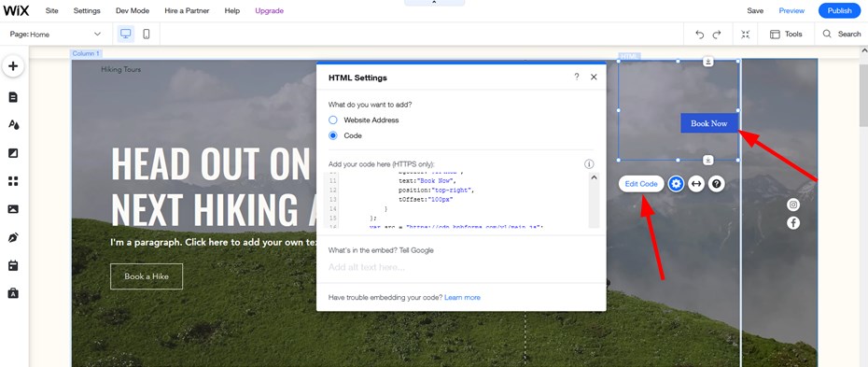Image resolution: width=868 pixels, height=367 pixels.
Task: Open the Tools panel
Action: [786, 34]
